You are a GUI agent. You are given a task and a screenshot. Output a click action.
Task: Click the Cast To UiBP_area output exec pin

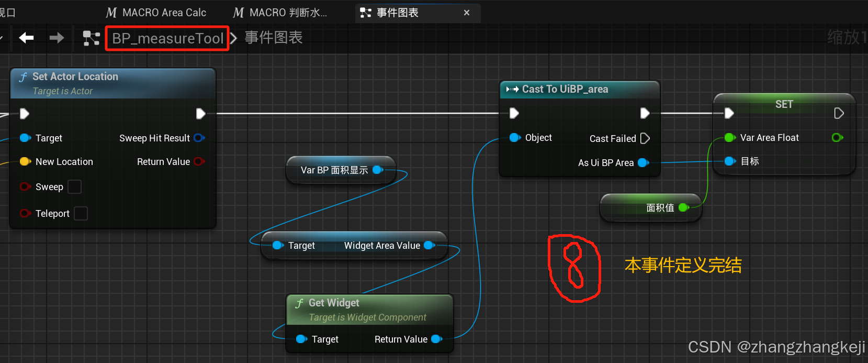point(645,113)
